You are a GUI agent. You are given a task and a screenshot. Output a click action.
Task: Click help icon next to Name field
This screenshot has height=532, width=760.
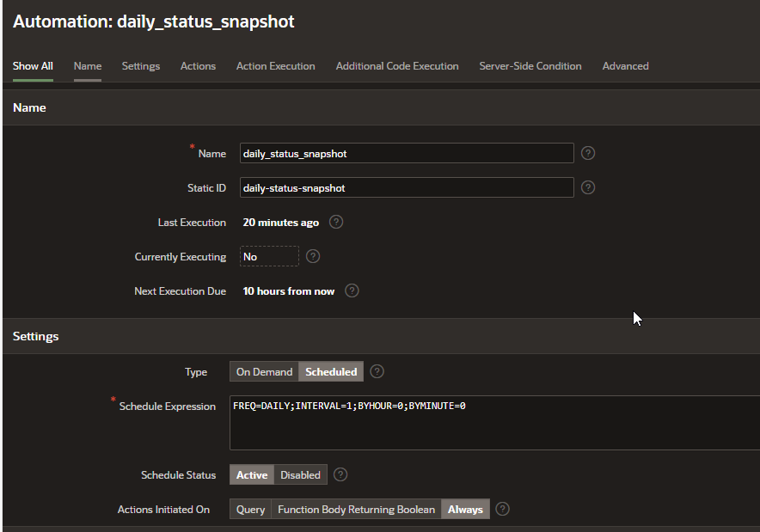(x=588, y=153)
